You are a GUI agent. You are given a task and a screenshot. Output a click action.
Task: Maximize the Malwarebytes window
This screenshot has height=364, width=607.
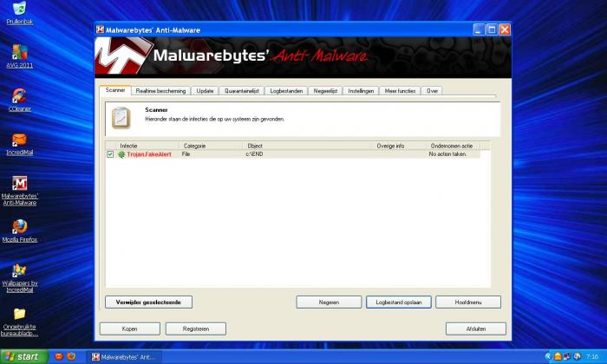(x=492, y=29)
